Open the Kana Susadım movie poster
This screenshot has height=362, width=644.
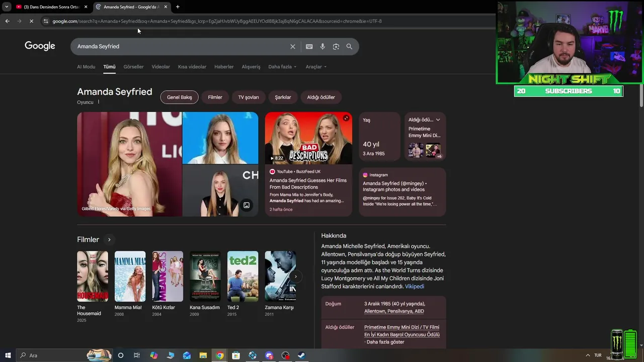coord(205,276)
